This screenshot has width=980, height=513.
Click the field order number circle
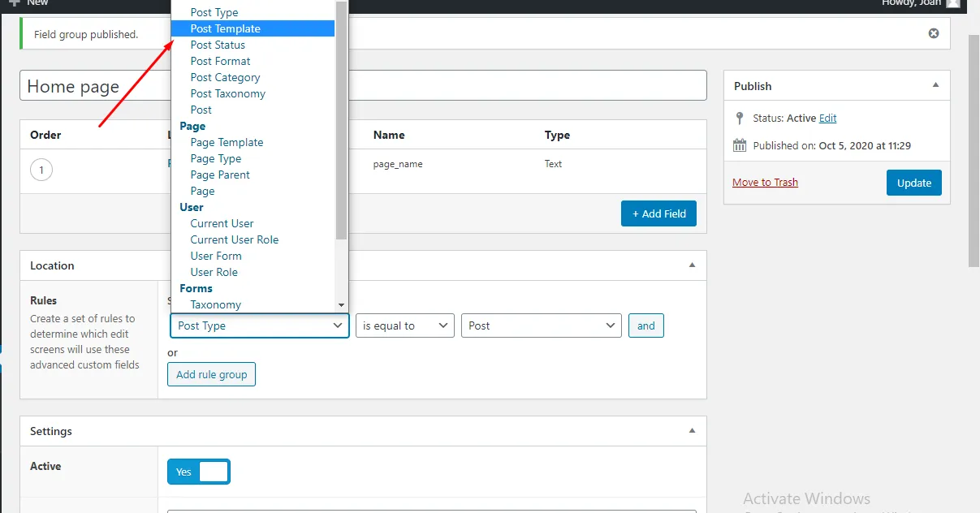(x=41, y=170)
